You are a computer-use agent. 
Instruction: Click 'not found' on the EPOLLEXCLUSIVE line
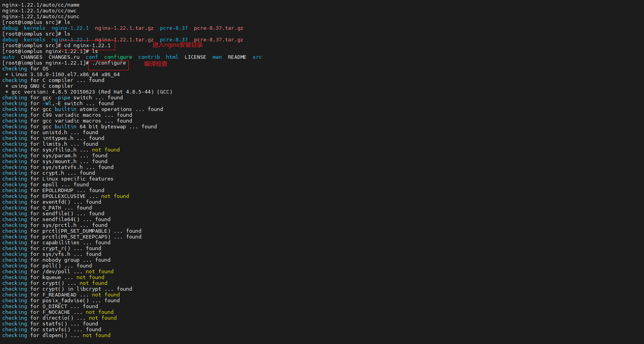click(x=115, y=196)
